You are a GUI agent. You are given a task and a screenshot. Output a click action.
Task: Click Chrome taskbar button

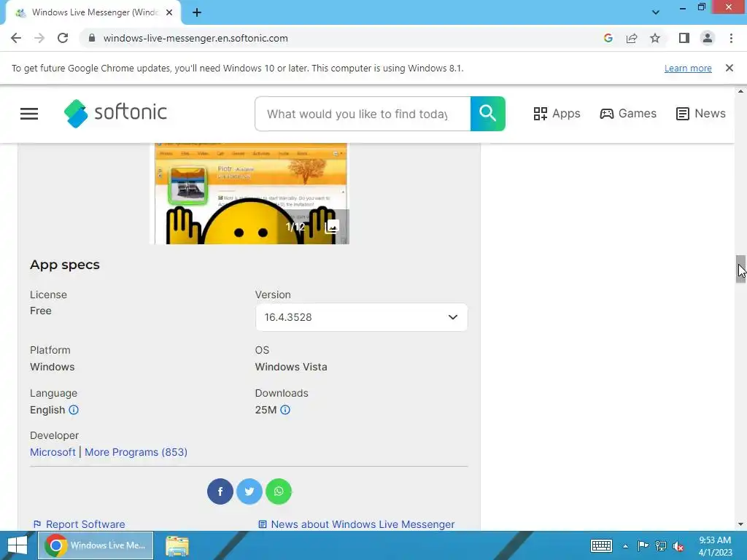(x=96, y=545)
